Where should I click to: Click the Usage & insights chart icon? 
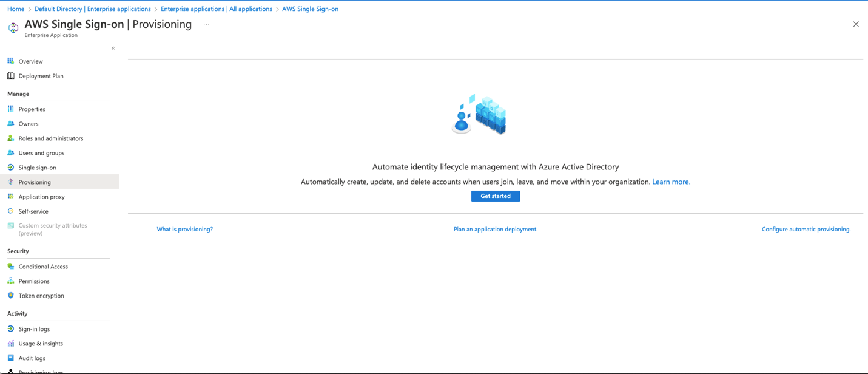(10, 344)
